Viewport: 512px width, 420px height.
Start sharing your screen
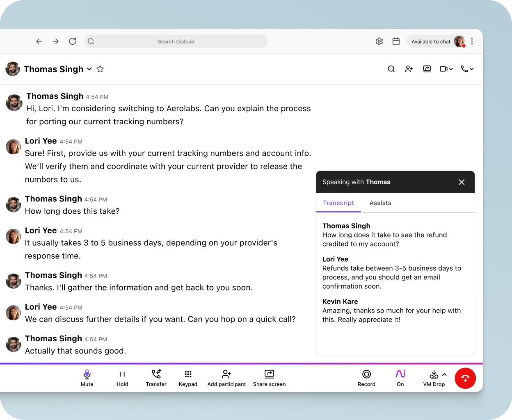coord(269,377)
